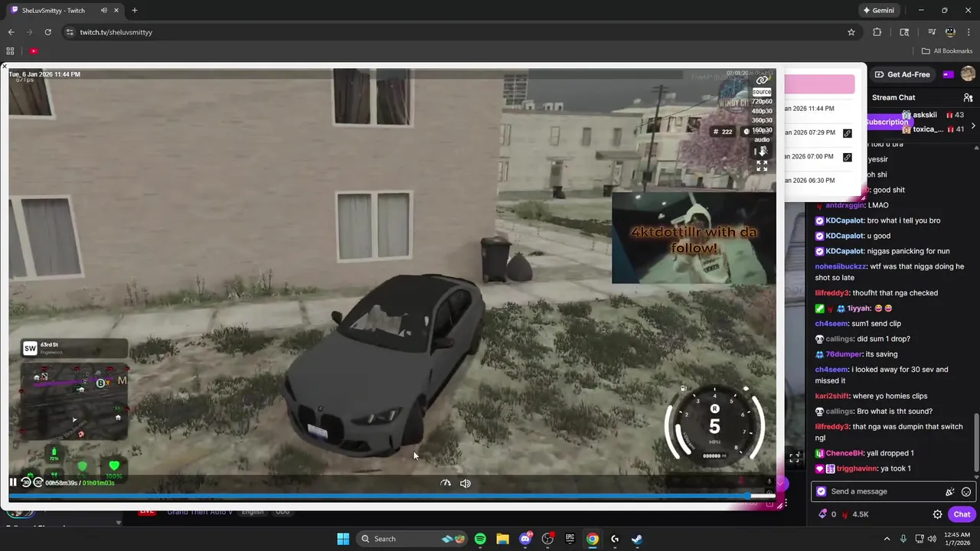The height and width of the screenshot is (551, 980).
Task: Open All Bookmarks folder
Action: [947, 51]
